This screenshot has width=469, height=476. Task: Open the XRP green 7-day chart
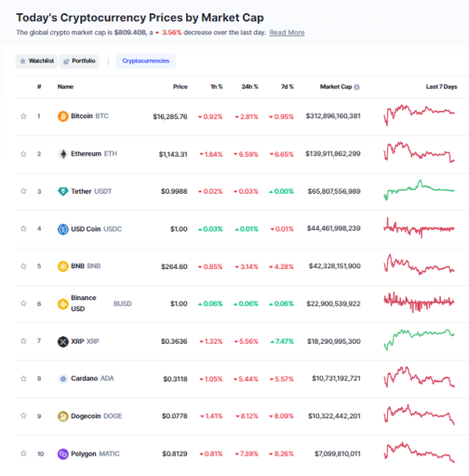click(x=419, y=340)
